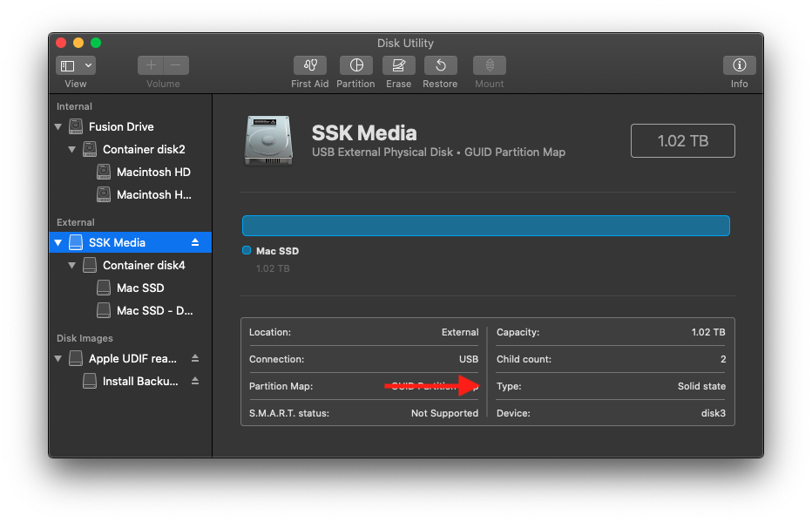Open the View sidebar menu
Viewport: 812px width, 522px height.
point(76,65)
